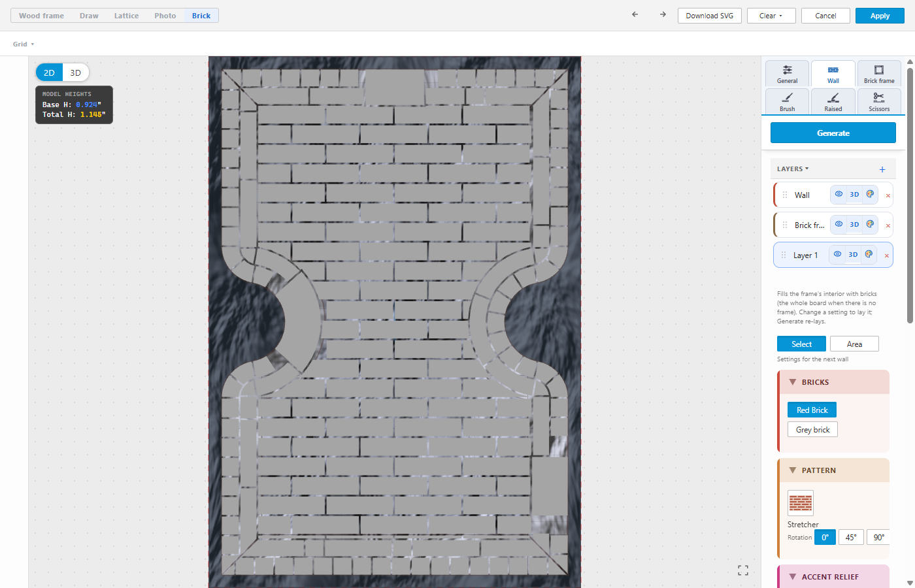Select the Stretcher pattern thumbnail
Viewport: 915px width, 588px height.
pyautogui.click(x=801, y=503)
